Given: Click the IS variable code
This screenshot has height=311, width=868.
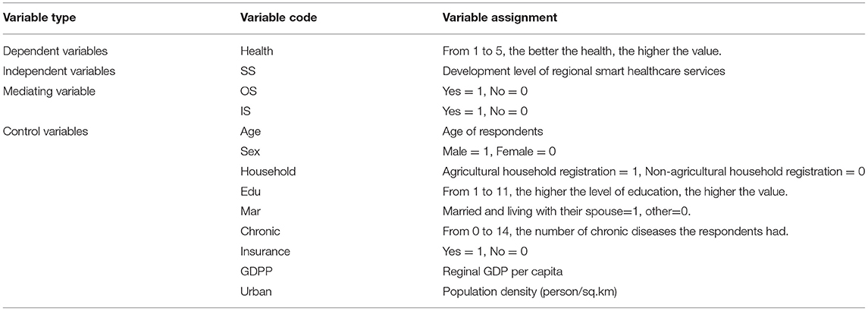Looking at the screenshot, I should tap(245, 112).
